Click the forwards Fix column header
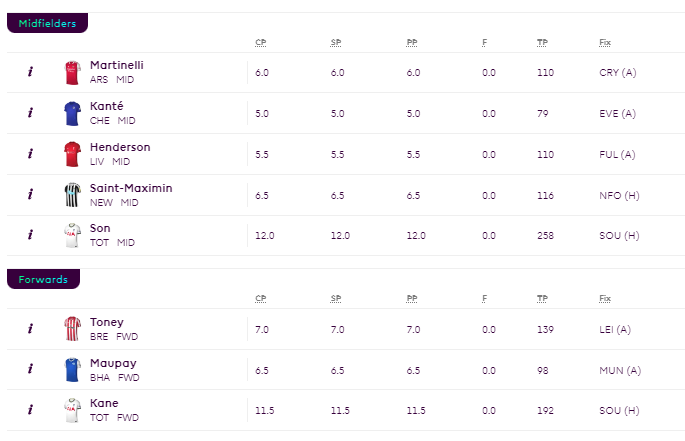The width and height of the screenshot is (685, 441). click(605, 299)
